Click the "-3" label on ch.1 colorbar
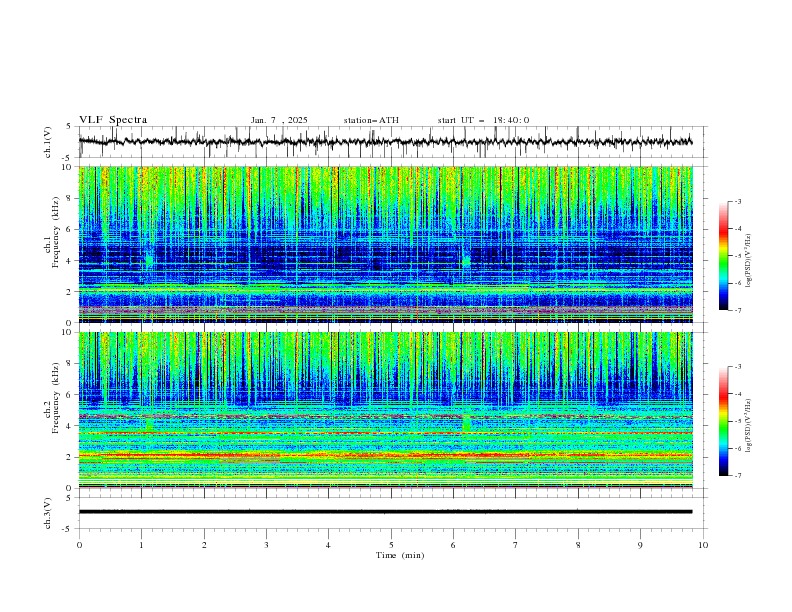Viewport: 792px width, 612px height. (738, 201)
